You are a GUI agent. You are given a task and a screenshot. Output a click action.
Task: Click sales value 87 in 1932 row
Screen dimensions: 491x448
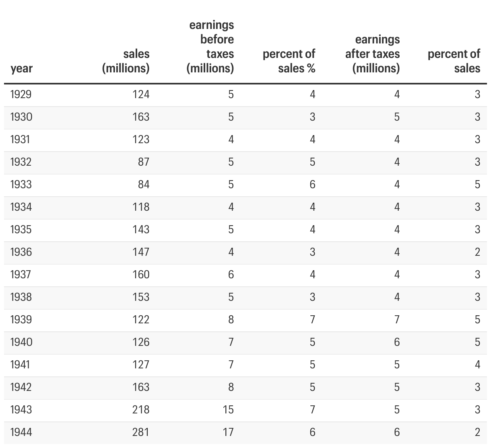coord(144,162)
